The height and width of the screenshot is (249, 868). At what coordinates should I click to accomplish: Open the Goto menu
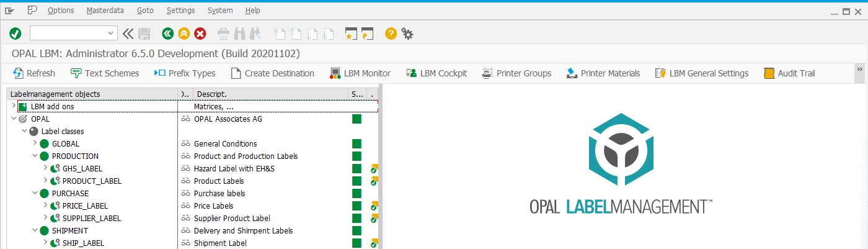145,11
